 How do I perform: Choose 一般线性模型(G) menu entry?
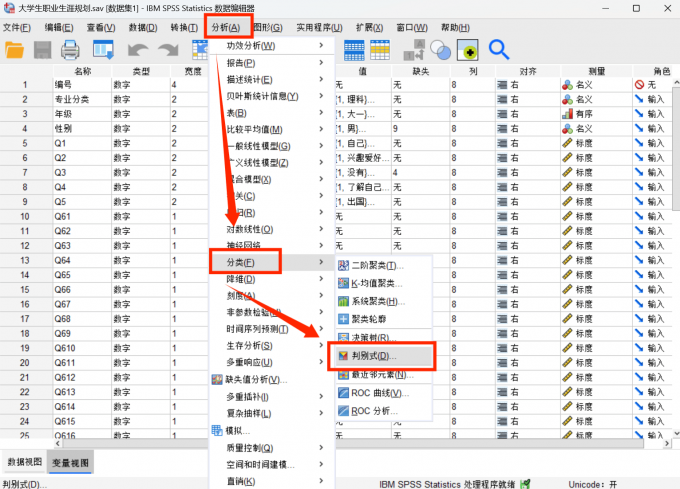coord(258,146)
